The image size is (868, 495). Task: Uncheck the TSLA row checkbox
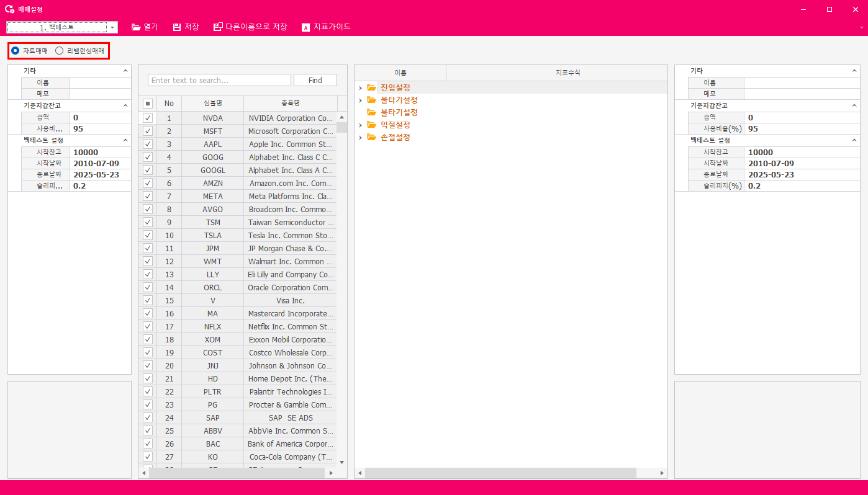click(x=148, y=235)
